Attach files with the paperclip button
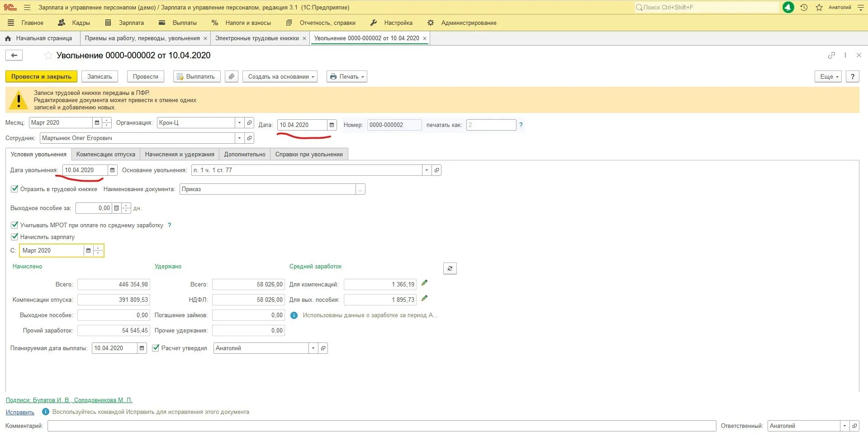The image size is (868, 436). [232, 76]
